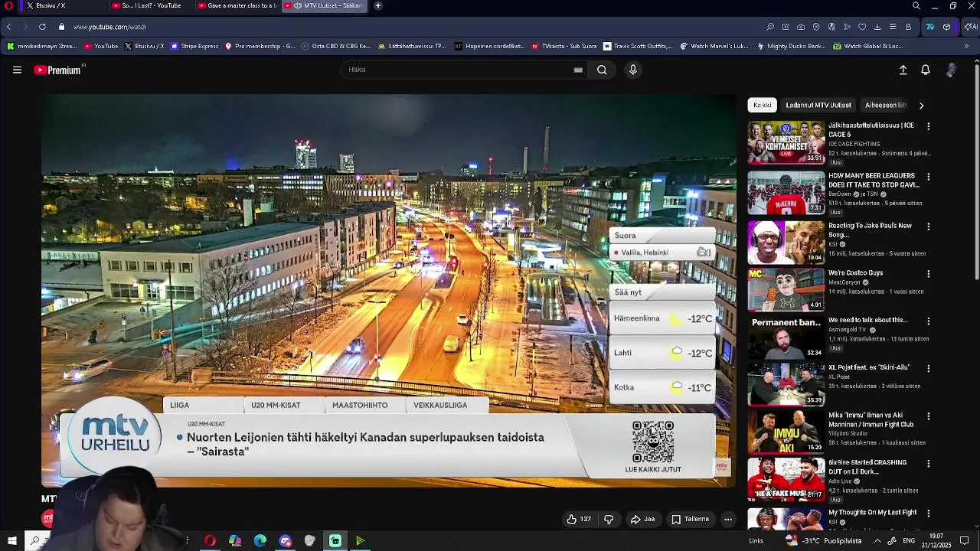Open Opera snapshot camera icon
The image size is (980, 551).
tap(801, 27)
